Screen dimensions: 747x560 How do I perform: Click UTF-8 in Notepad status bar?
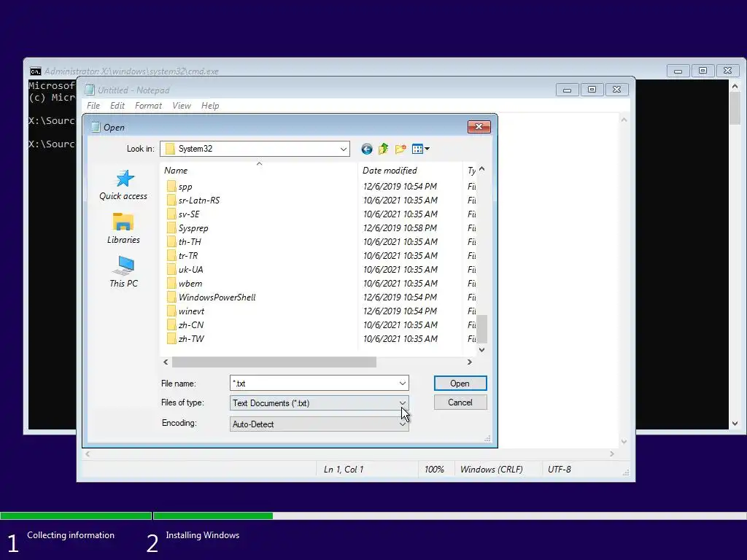coord(560,470)
